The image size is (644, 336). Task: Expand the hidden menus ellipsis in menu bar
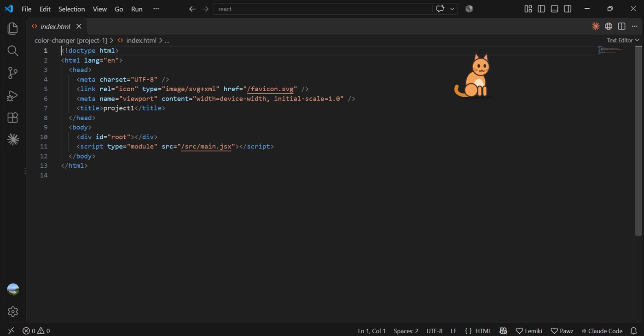[156, 9]
